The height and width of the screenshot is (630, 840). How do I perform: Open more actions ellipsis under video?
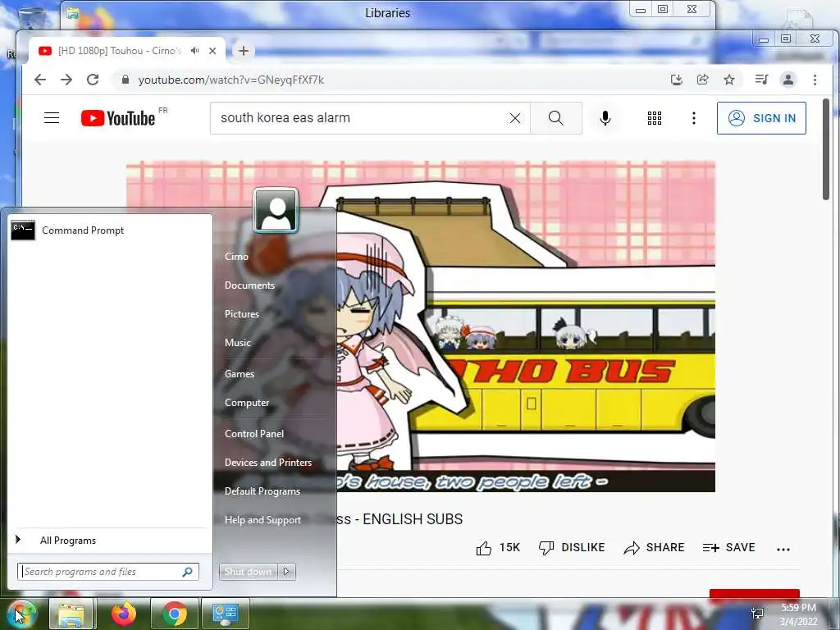pyautogui.click(x=783, y=549)
